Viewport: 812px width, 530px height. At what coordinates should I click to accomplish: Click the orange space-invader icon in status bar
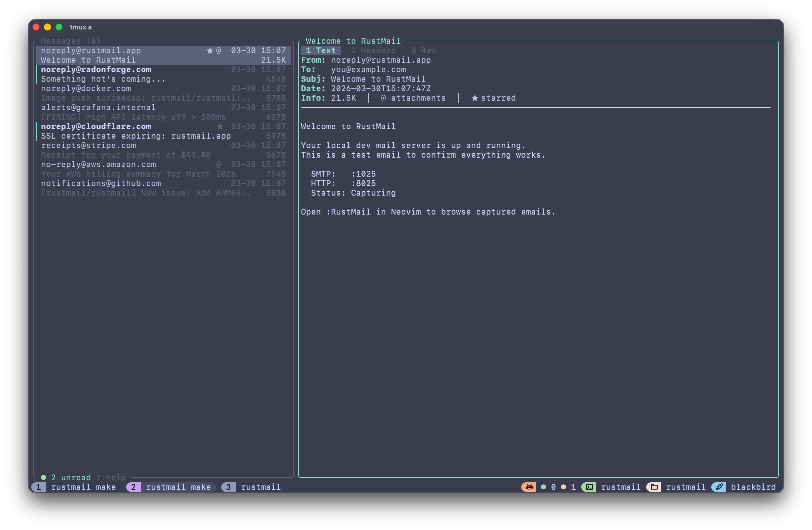(x=529, y=487)
